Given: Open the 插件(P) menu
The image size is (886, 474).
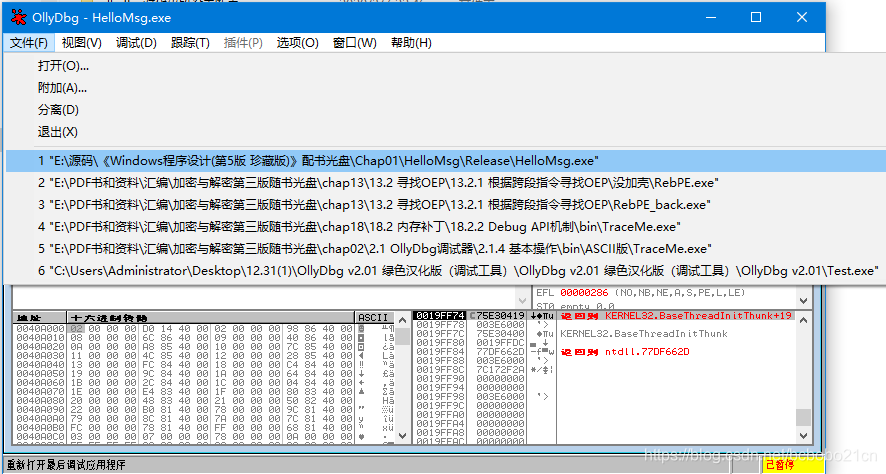Looking at the screenshot, I should pyautogui.click(x=243, y=43).
